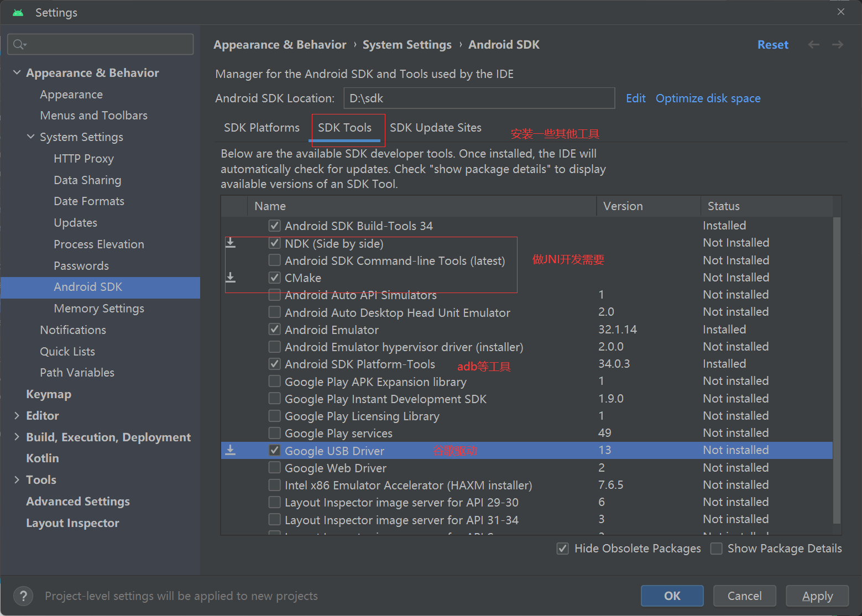Collapse the System Settings tree node
862x616 pixels.
point(30,137)
